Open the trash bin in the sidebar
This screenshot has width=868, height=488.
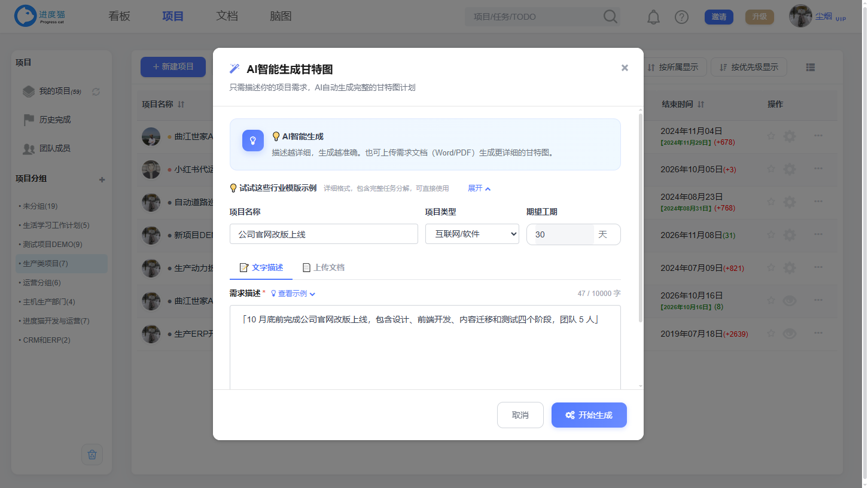pyautogui.click(x=92, y=455)
